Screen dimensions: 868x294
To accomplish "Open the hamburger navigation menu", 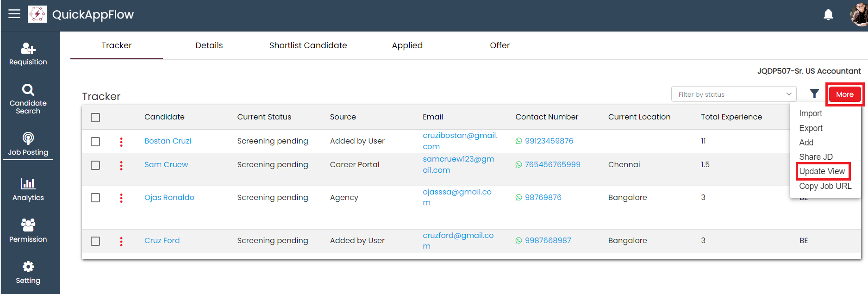I will [14, 14].
